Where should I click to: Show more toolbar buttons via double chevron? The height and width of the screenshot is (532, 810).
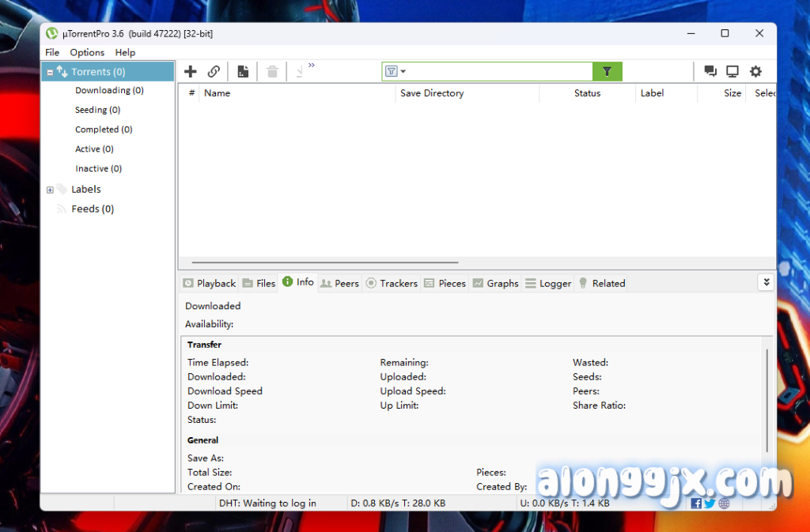312,66
